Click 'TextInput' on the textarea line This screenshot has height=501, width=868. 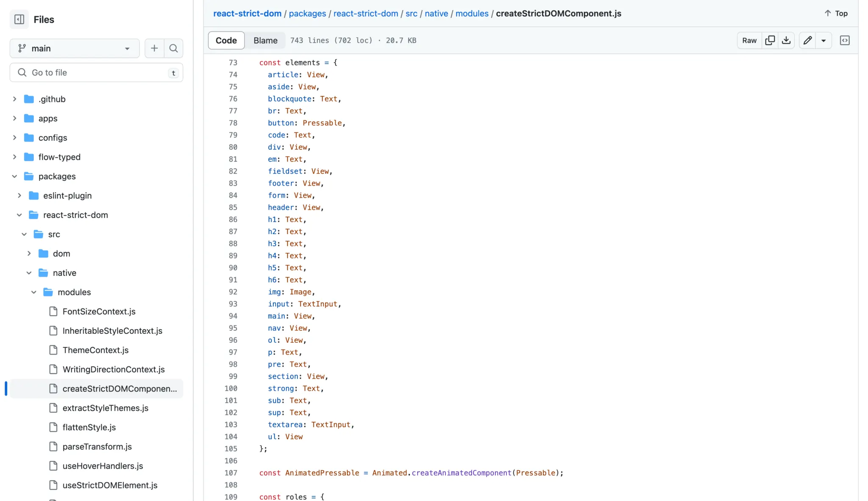pyautogui.click(x=331, y=425)
